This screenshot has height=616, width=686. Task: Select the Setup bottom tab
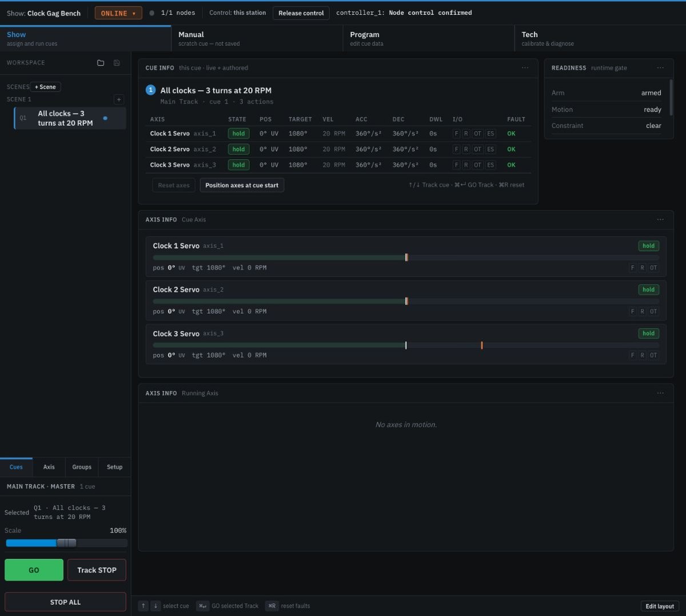(114, 467)
